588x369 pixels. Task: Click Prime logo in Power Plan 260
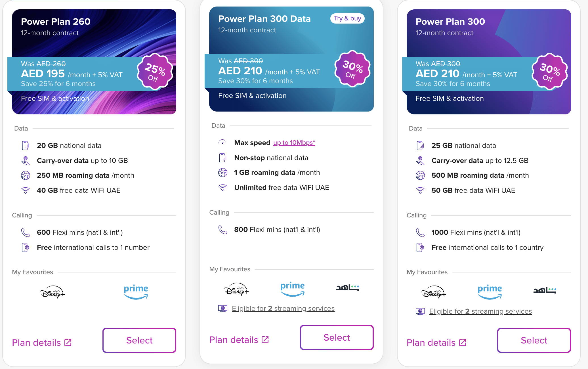[136, 292]
